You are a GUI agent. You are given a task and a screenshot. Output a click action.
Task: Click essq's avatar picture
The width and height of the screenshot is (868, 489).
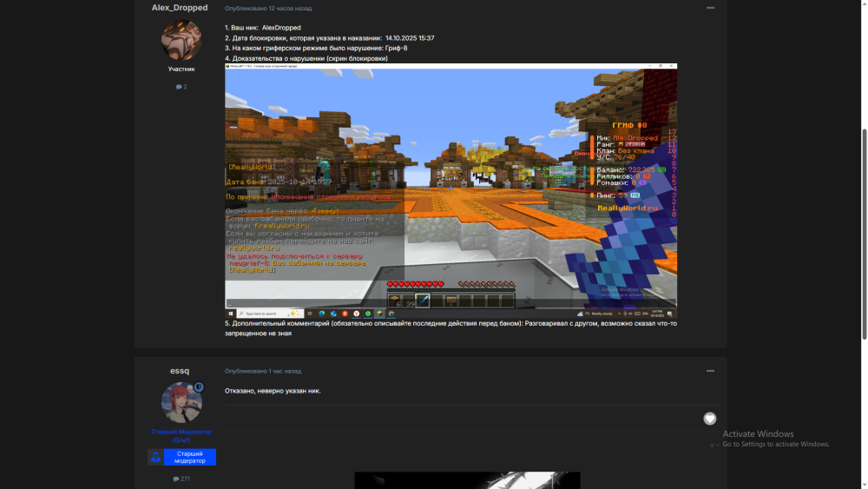point(181,403)
